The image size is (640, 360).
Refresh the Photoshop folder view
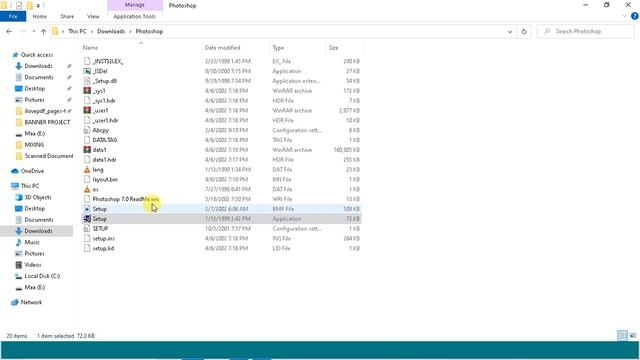pos(524,31)
